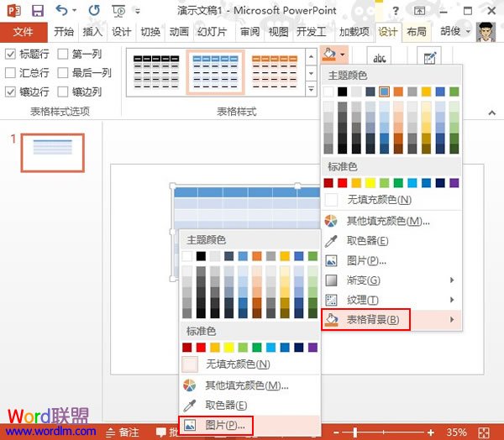
Task: Collapse the ribbon chevron
Action: click(491, 113)
